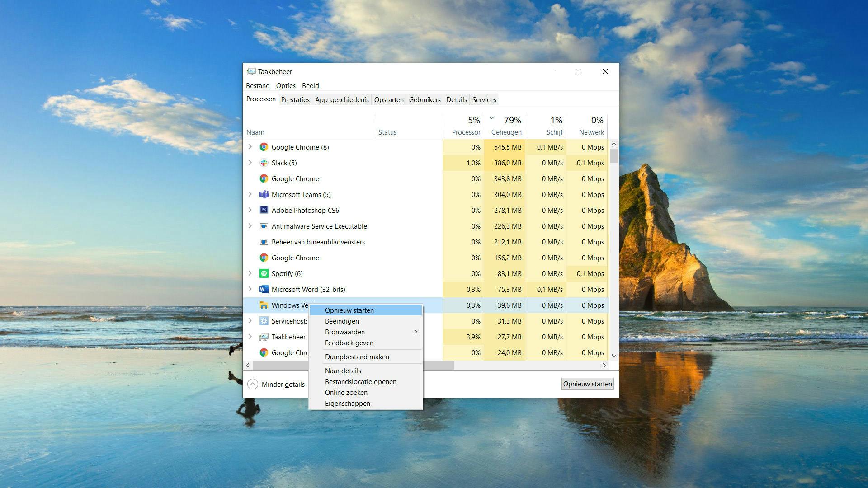This screenshot has width=868, height=488.
Task: Switch to the Prestaties tab
Action: coord(295,100)
